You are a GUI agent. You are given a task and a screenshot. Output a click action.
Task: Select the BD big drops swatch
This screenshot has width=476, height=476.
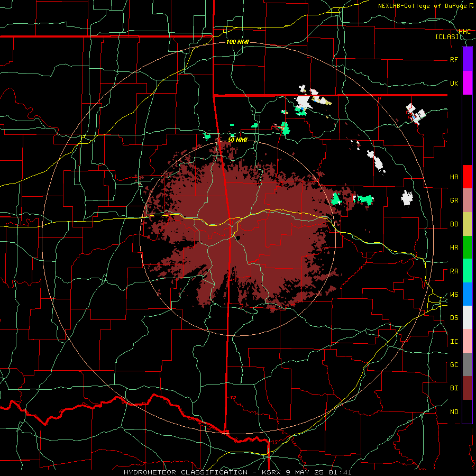coord(467,224)
